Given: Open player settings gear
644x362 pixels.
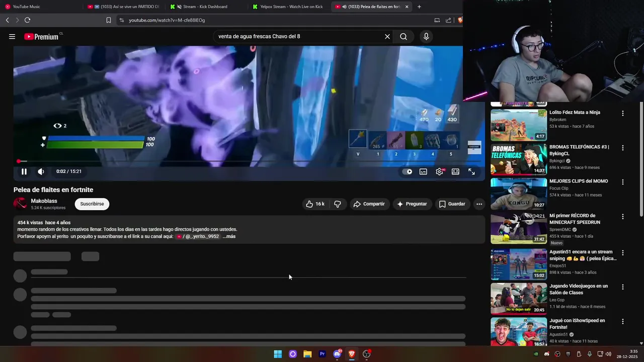Looking at the screenshot, I should [x=440, y=171].
